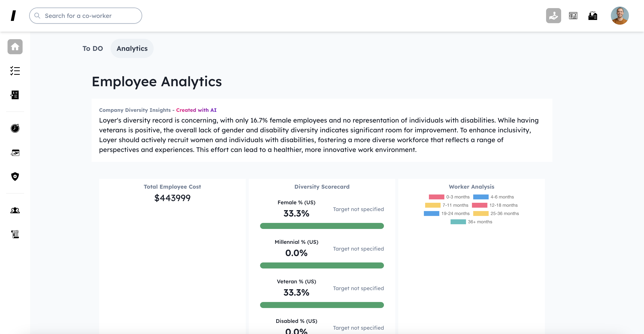Viewport: 644px width, 334px height.
Task: Select the Analytics tab
Action: tap(132, 49)
